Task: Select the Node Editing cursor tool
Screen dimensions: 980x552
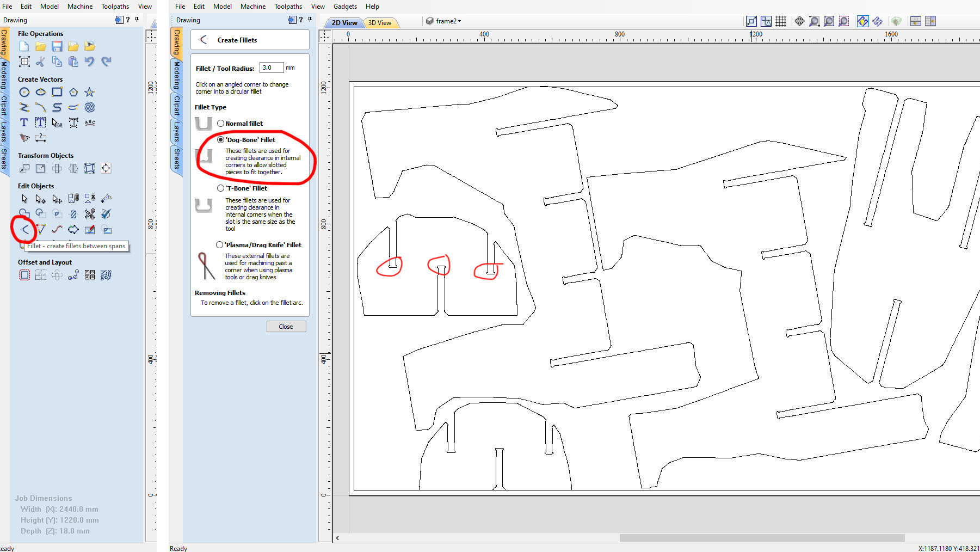Action: [40, 199]
